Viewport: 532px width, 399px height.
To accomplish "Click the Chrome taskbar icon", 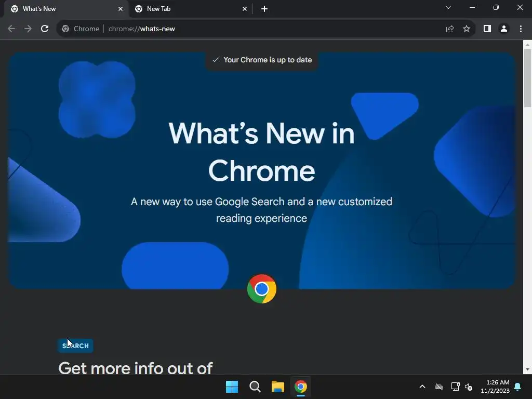I will (301, 387).
